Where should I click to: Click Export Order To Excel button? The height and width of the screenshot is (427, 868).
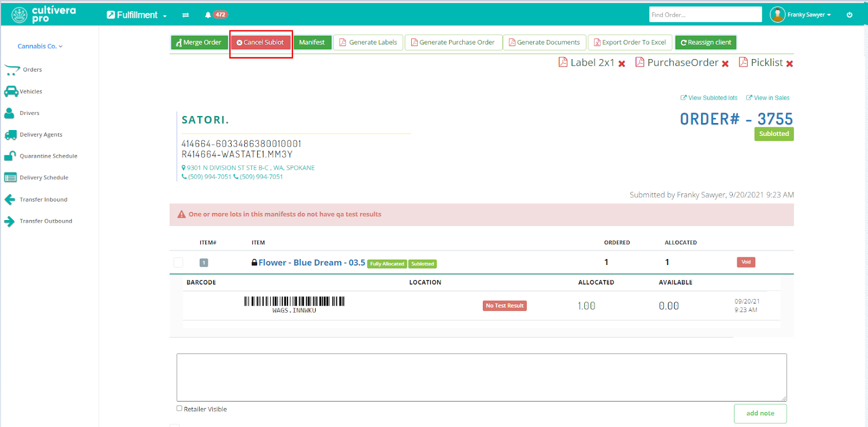(630, 42)
